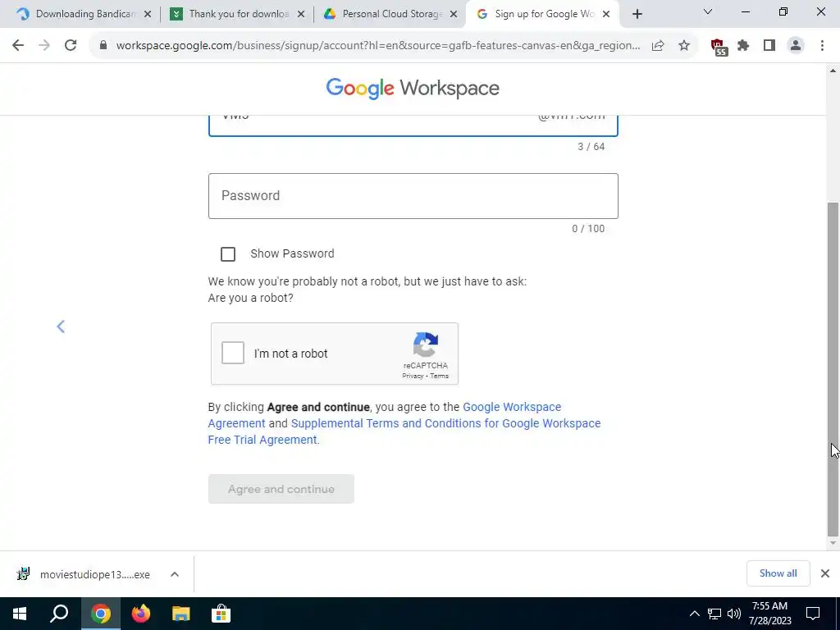Click Chrome icon in taskbar
The image size is (840, 630).
click(x=101, y=614)
